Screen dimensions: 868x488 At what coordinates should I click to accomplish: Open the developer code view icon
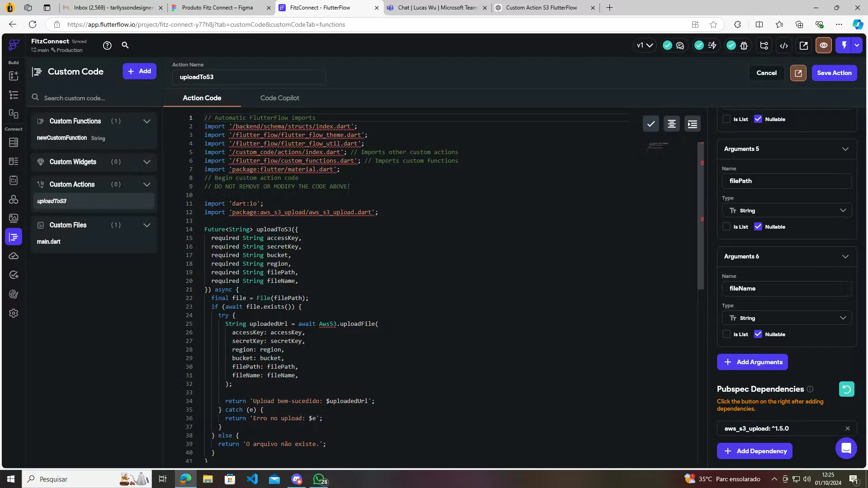click(x=784, y=46)
